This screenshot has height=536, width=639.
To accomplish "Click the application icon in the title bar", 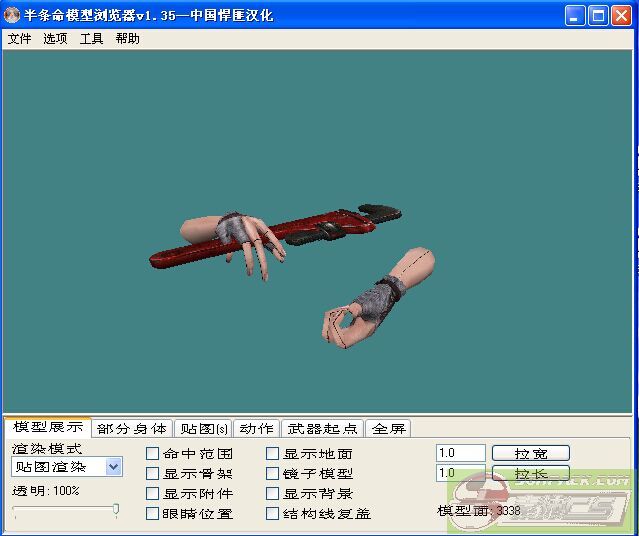I will coord(13,15).
